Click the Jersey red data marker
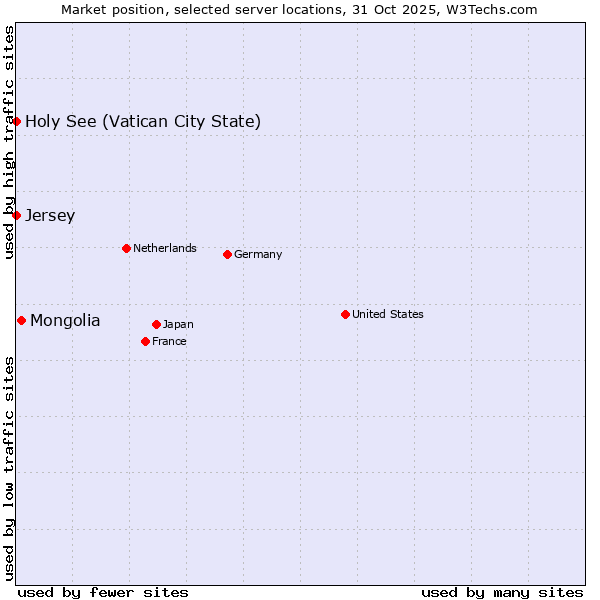Image resolution: width=600 pixels, height=600 pixels. 16,215
